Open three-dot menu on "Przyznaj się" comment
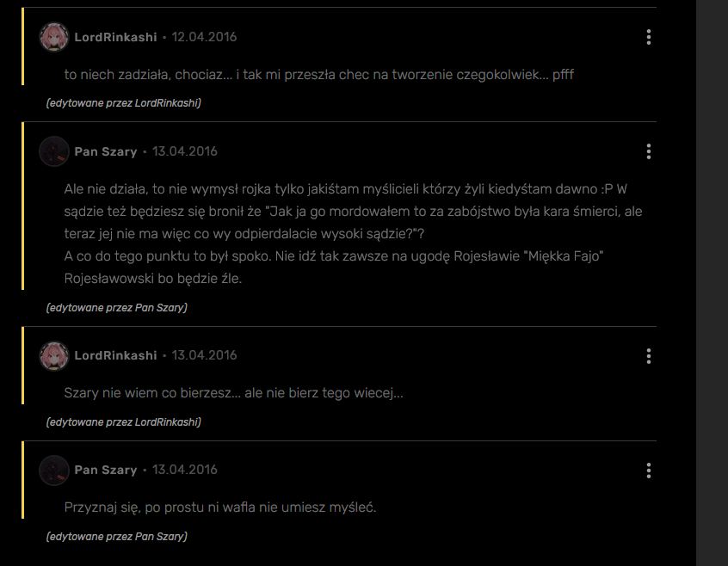Image resolution: width=728 pixels, height=566 pixels. click(648, 470)
